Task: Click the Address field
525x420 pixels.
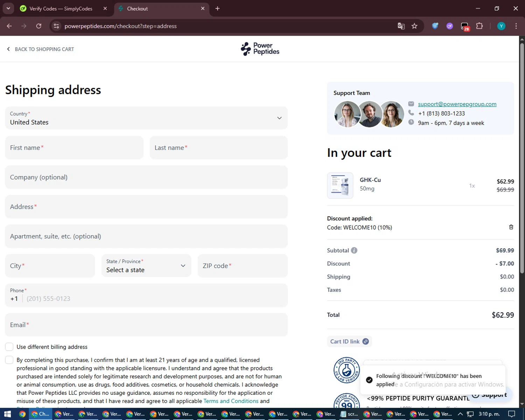Action: (x=146, y=207)
